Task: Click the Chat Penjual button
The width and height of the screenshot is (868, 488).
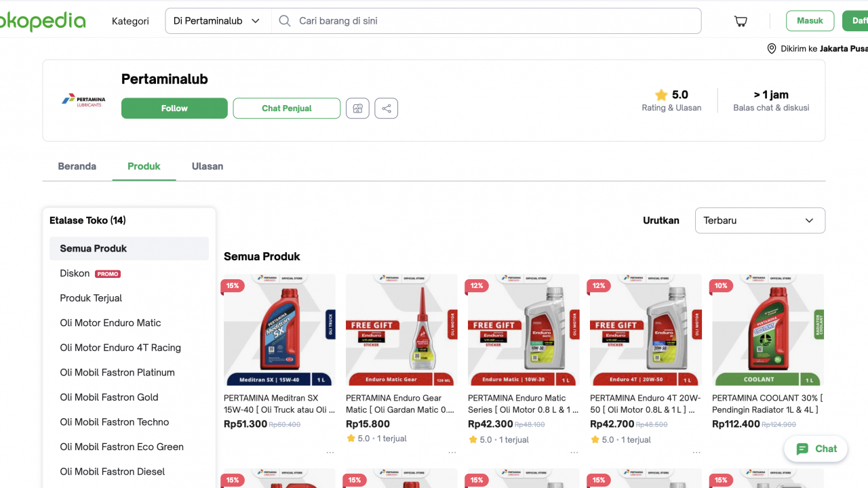Action: [286, 108]
